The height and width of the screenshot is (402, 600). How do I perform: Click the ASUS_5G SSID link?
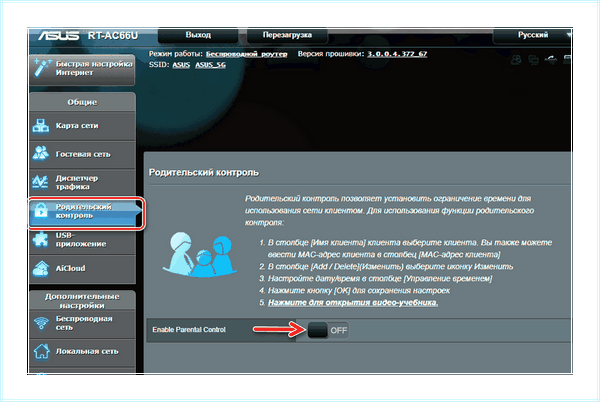click(x=210, y=65)
